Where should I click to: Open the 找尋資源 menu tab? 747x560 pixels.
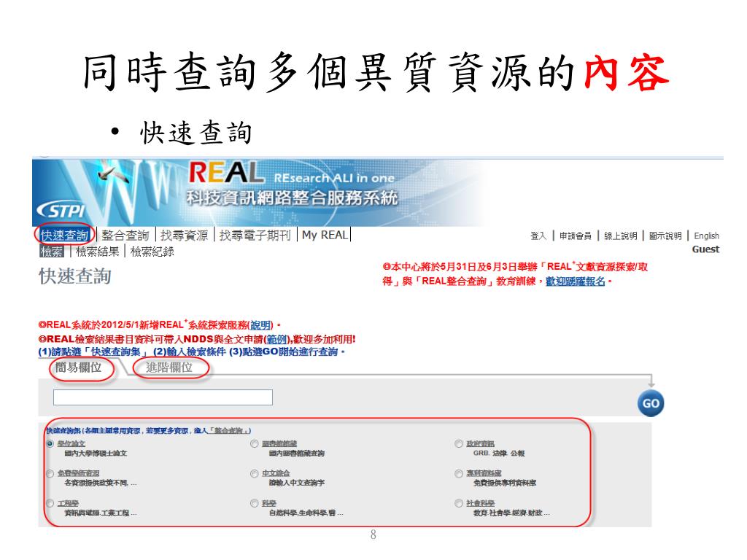pos(184,236)
